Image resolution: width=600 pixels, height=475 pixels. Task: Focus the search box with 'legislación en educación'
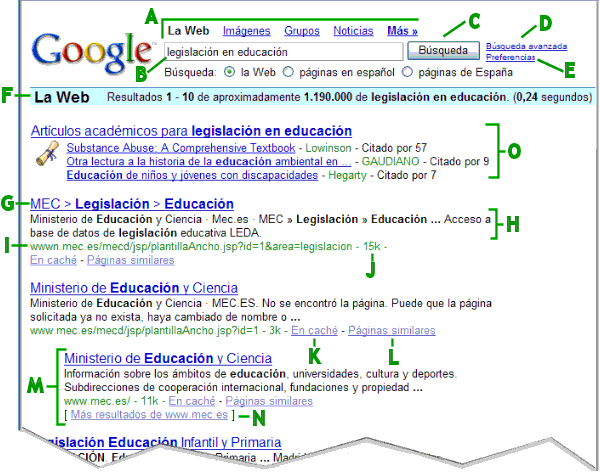[284, 52]
